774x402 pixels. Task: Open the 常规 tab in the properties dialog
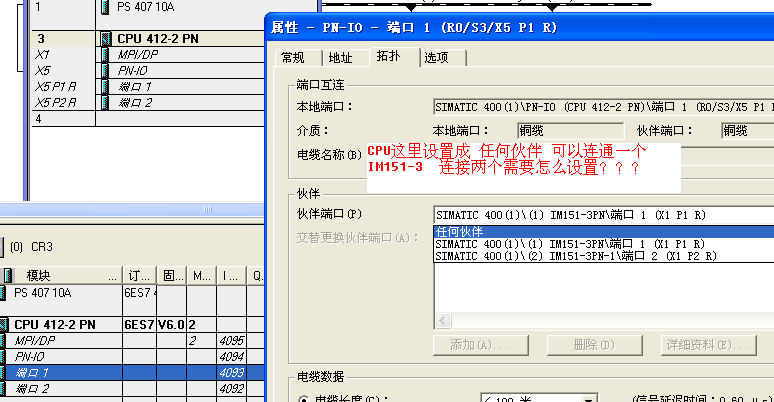coord(293,58)
